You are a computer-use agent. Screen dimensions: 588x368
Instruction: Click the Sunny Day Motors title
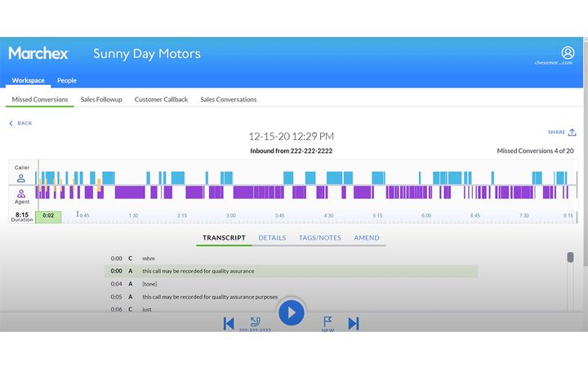[x=147, y=54]
